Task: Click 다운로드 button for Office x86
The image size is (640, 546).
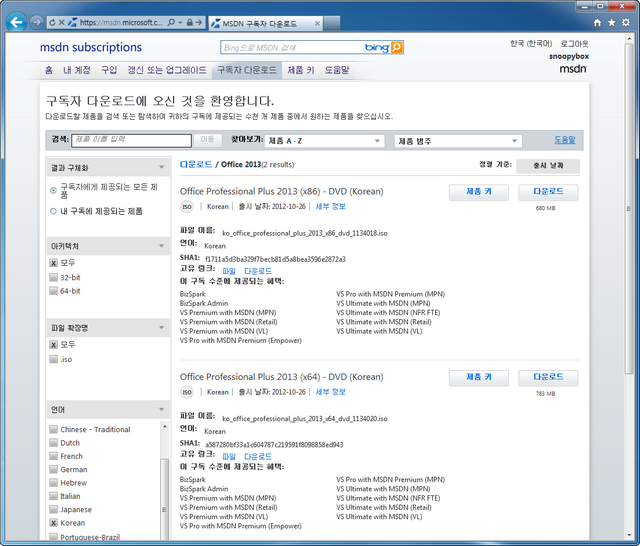Action: 548,192
